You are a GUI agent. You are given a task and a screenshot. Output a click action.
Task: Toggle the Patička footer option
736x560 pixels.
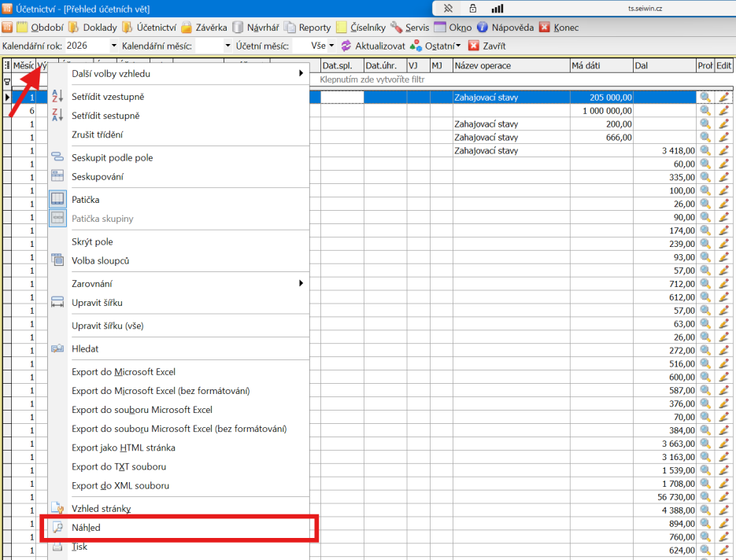[179, 199]
